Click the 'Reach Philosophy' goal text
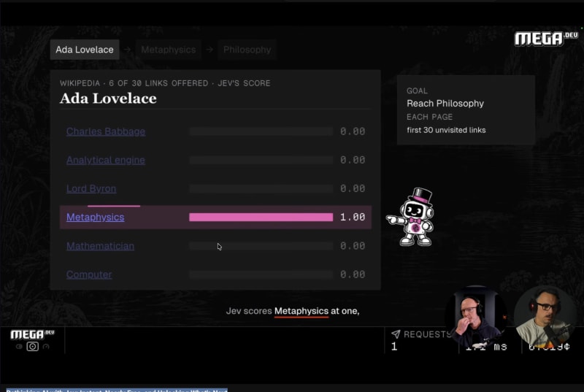The width and height of the screenshot is (584, 392). 445,104
